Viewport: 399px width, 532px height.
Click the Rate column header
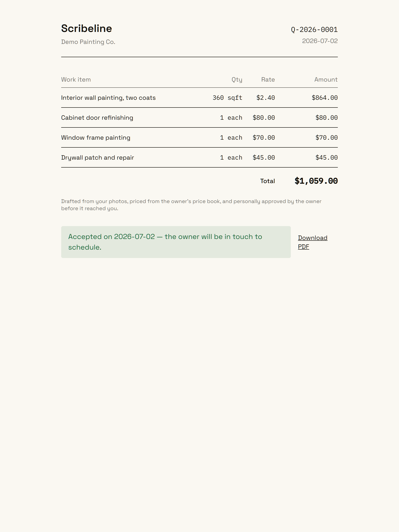[268, 80]
